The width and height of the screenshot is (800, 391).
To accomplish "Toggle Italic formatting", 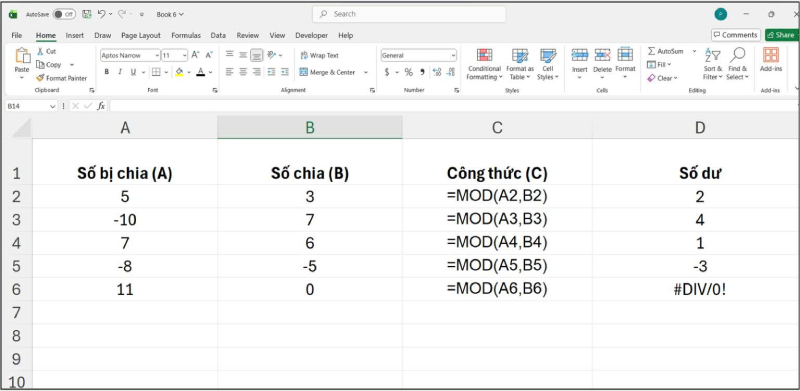I will 120,72.
